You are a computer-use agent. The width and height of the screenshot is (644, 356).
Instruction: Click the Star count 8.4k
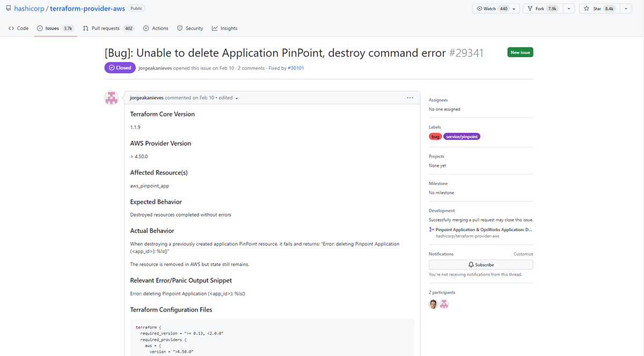610,9
